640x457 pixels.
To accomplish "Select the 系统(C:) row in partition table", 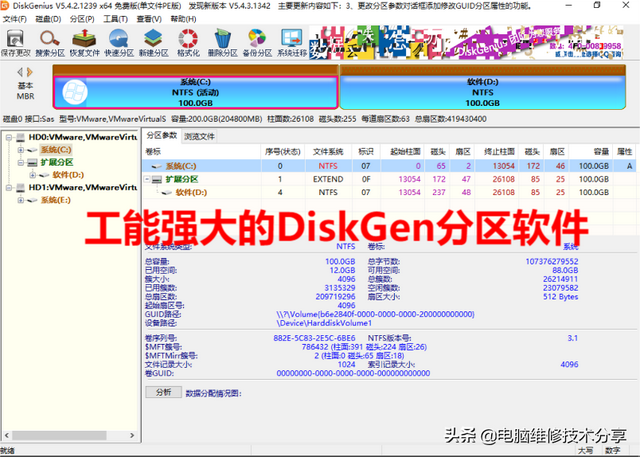I will pyautogui.click(x=389, y=166).
